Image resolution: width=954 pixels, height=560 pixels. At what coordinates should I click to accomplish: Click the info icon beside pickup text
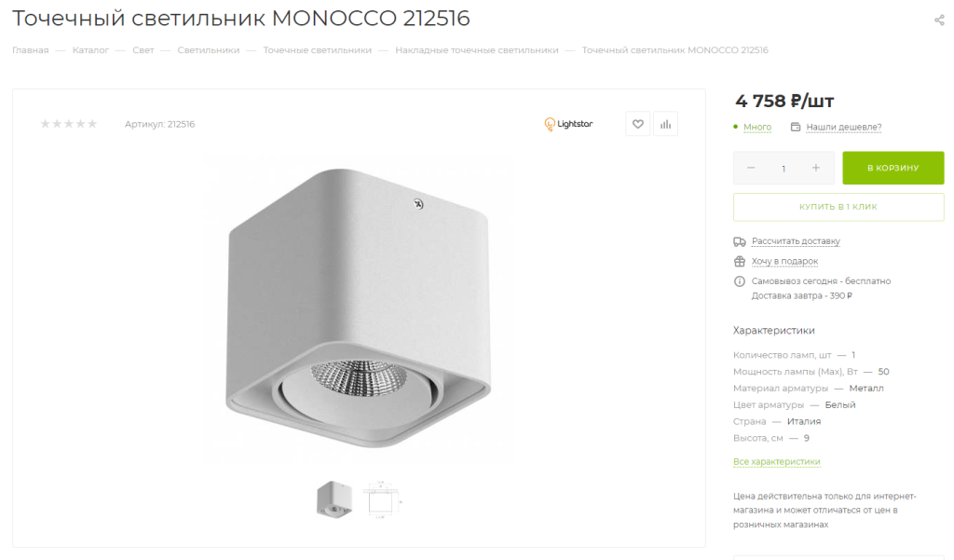(739, 281)
